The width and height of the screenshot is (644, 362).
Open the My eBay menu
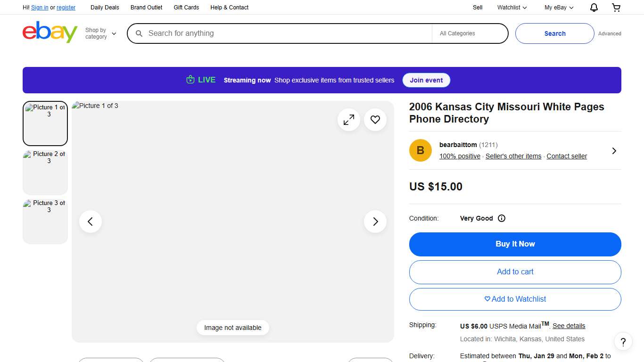point(559,8)
